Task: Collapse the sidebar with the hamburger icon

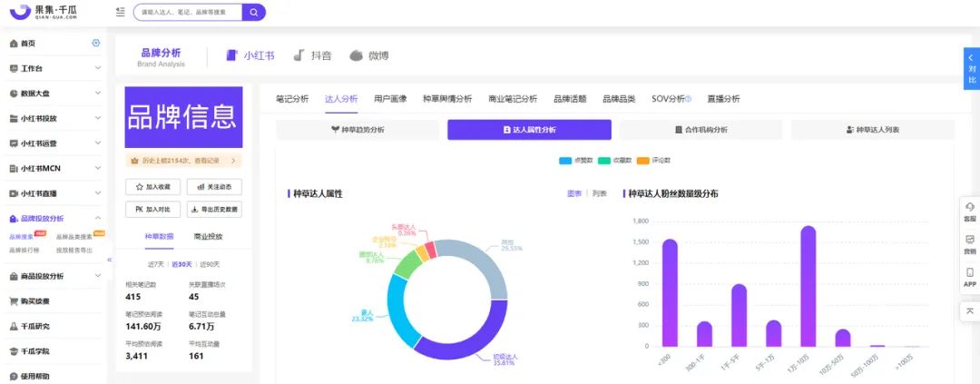Action: tap(121, 12)
